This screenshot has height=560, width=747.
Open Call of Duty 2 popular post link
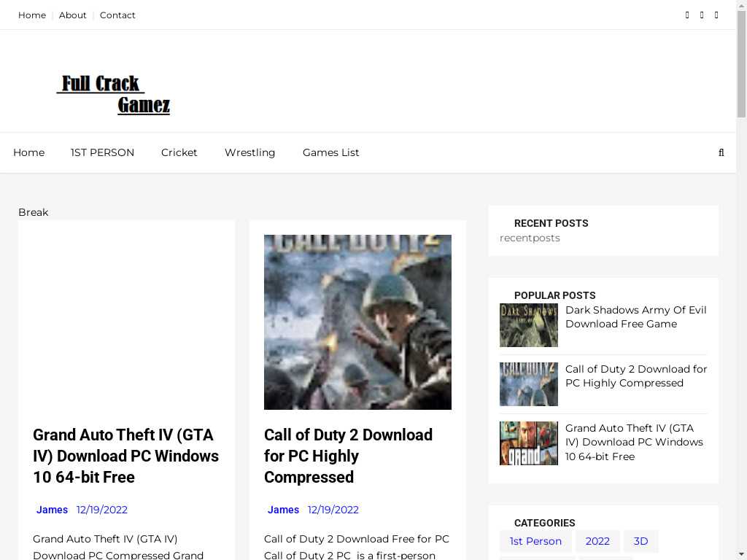(636, 376)
